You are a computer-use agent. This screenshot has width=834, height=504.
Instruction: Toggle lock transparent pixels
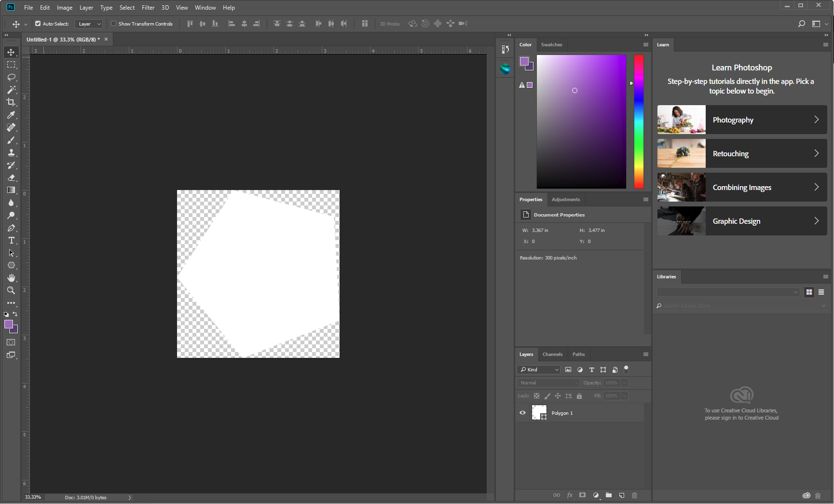point(536,396)
